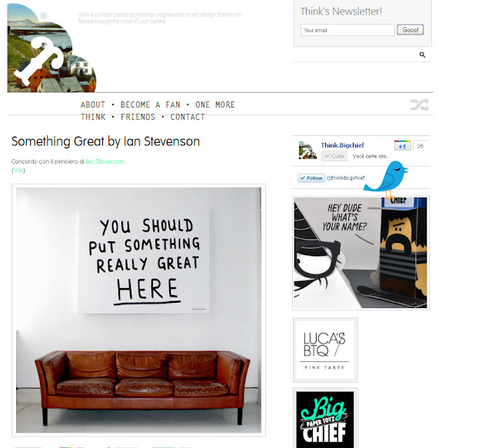The height and width of the screenshot is (448, 492).
Task: Click the blue Twitter bird icon
Action: coord(387,180)
